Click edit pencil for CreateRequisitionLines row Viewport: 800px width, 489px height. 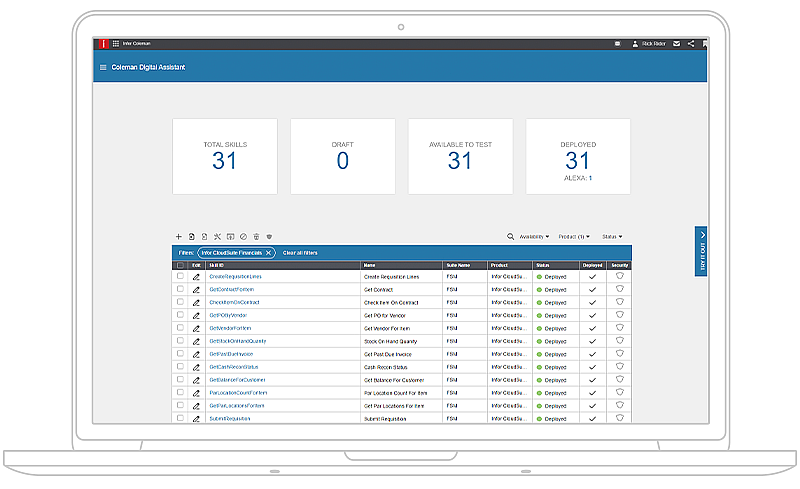point(197,276)
